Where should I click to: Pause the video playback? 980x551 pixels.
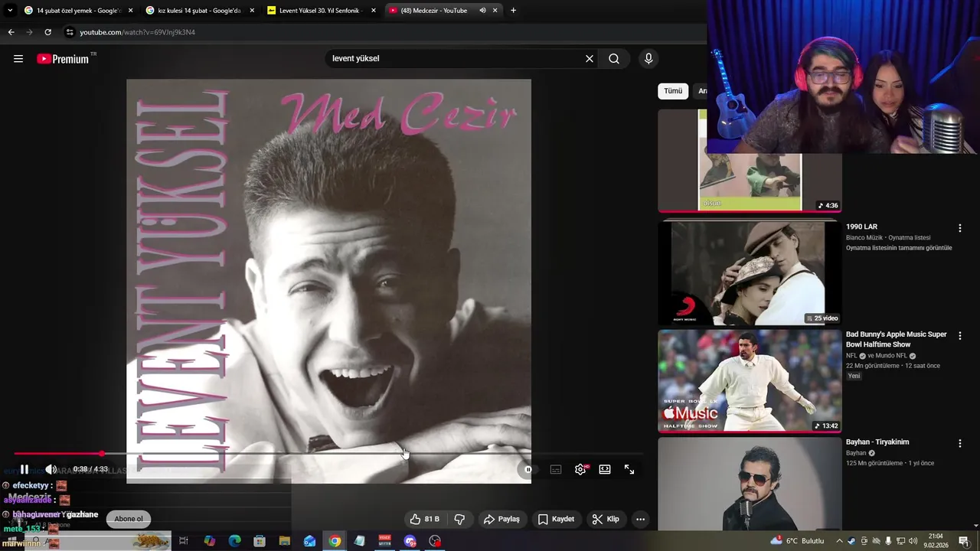tap(24, 469)
